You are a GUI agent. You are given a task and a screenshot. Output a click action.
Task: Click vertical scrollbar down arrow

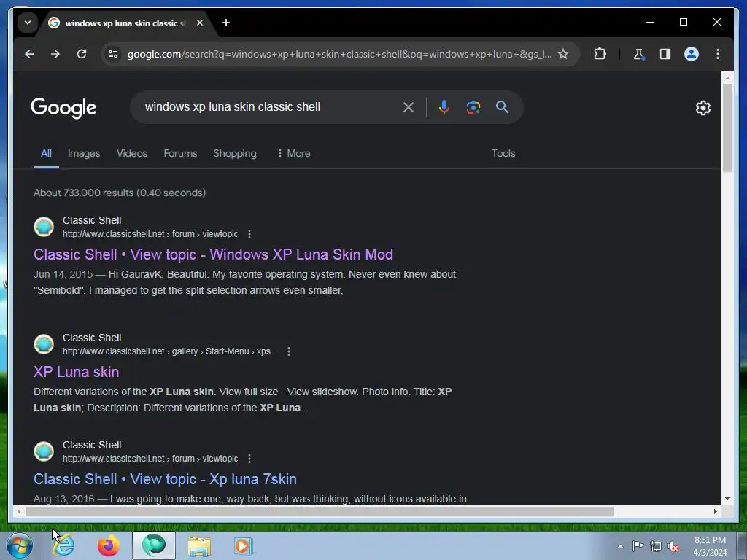(x=727, y=499)
